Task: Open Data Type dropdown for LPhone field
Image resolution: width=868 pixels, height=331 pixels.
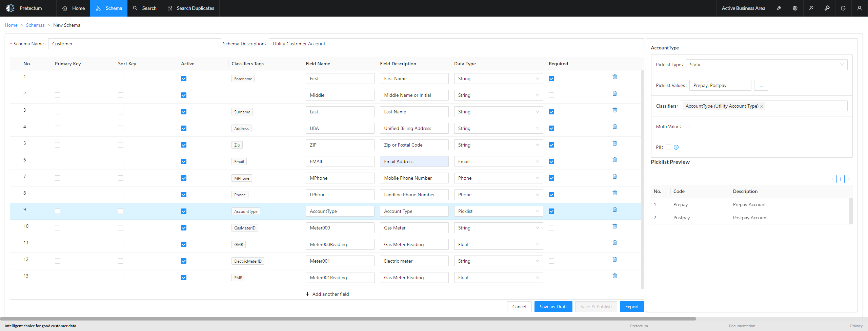Action: 499,195
